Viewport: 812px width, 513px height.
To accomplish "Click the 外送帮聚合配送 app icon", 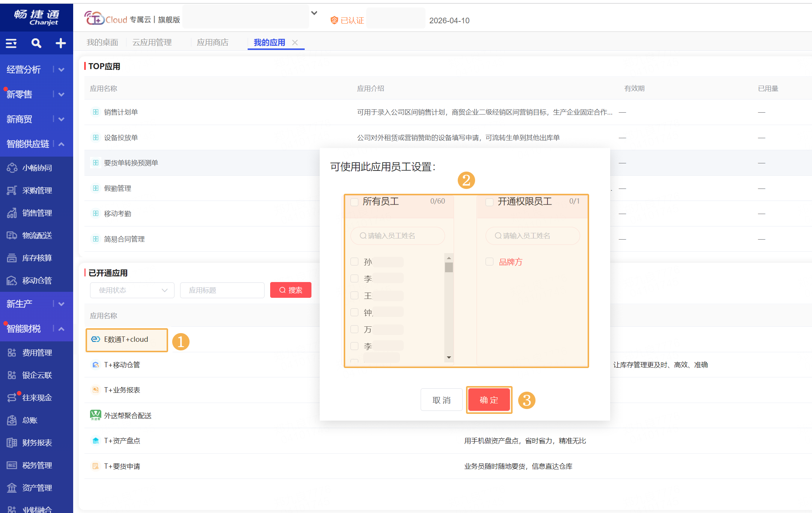I will [x=96, y=415].
